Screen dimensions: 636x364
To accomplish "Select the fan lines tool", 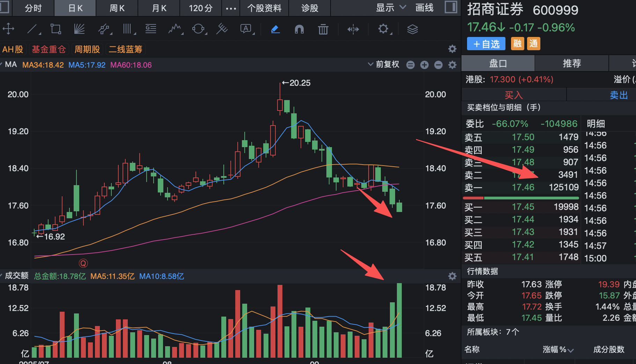I will [80, 29].
